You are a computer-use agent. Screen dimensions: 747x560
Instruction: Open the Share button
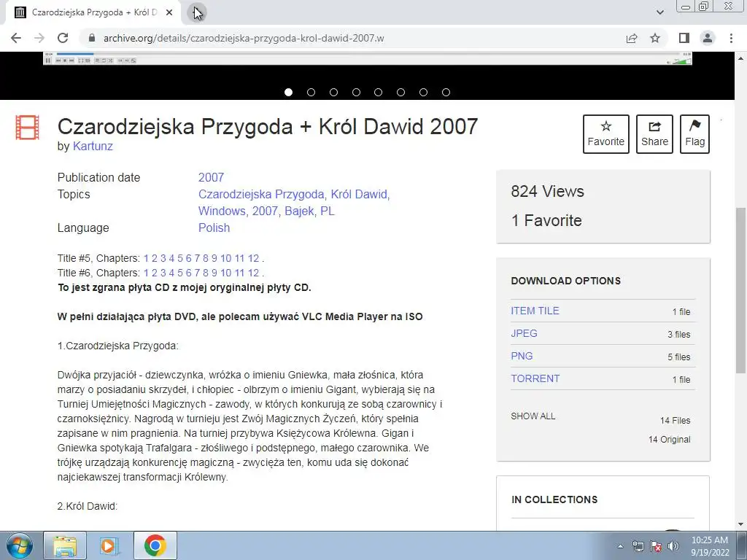(x=654, y=134)
